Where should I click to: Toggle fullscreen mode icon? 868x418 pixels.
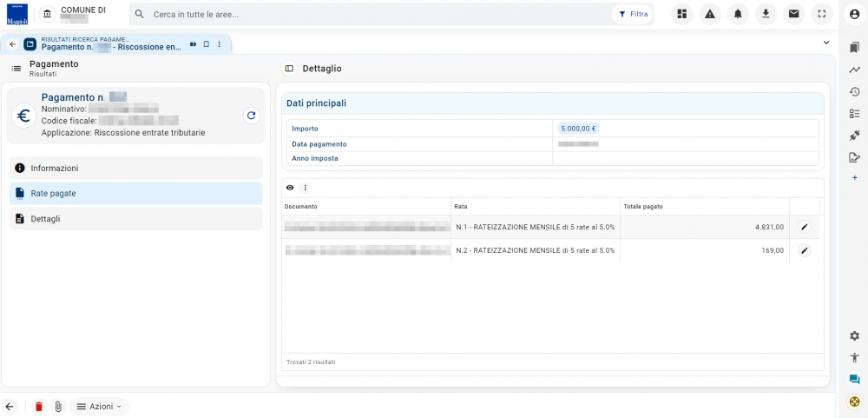pyautogui.click(x=822, y=15)
